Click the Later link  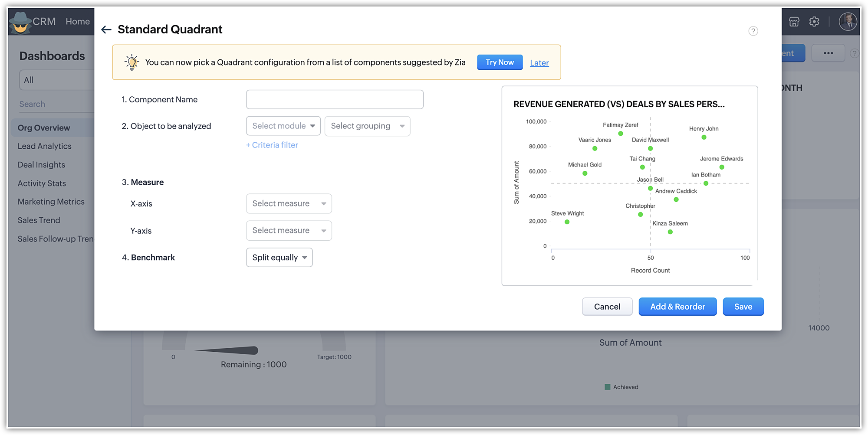click(539, 63)
